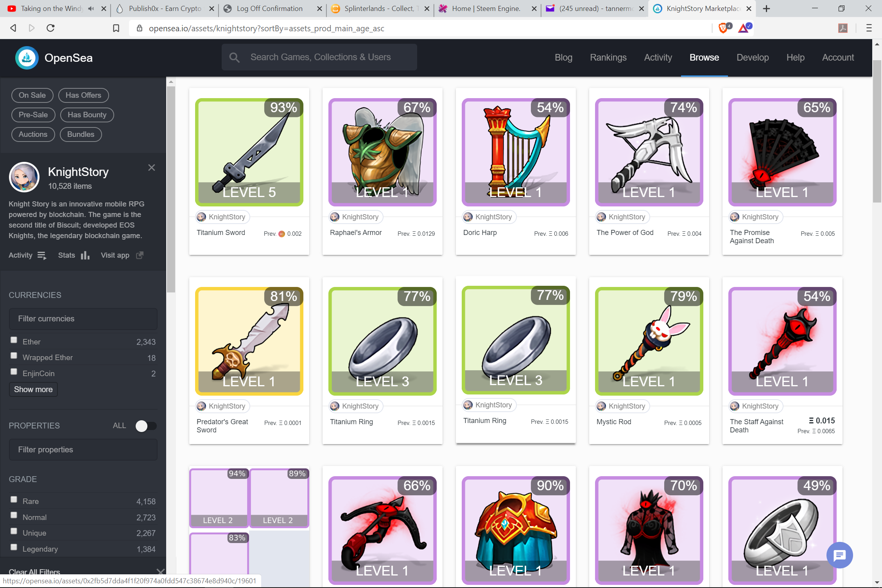
Task: Click the search magnifier icon
Action: (x=235, y=57)
